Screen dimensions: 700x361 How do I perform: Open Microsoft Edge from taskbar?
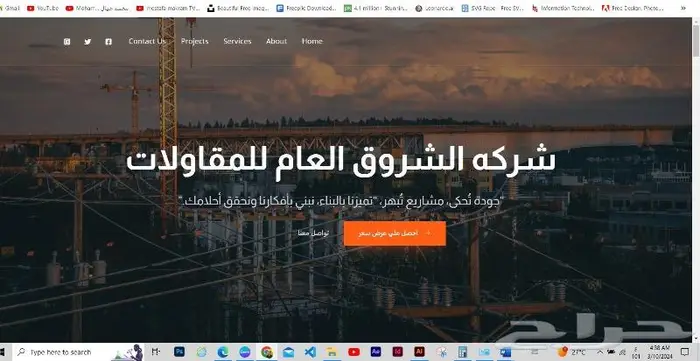(223, 352)
